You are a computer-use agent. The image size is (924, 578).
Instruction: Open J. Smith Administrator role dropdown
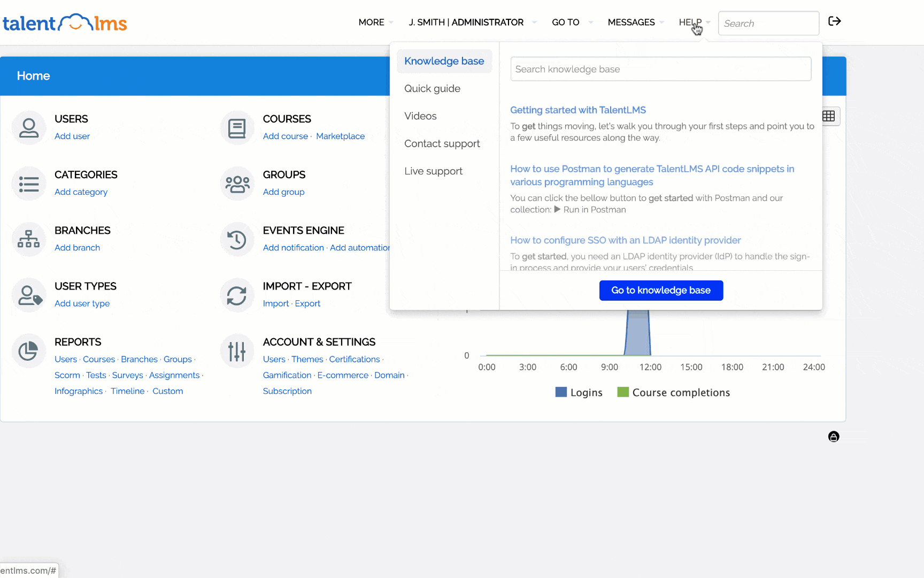472,22
